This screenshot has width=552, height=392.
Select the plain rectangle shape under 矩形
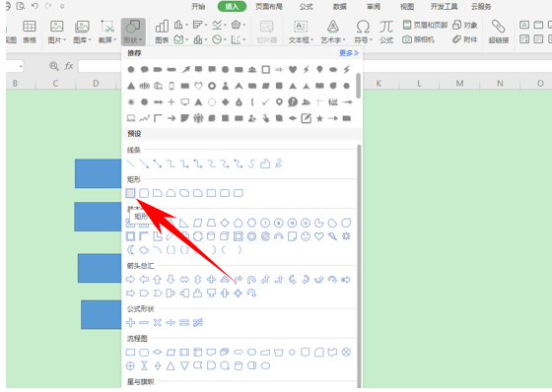click(x=130, y=193)
